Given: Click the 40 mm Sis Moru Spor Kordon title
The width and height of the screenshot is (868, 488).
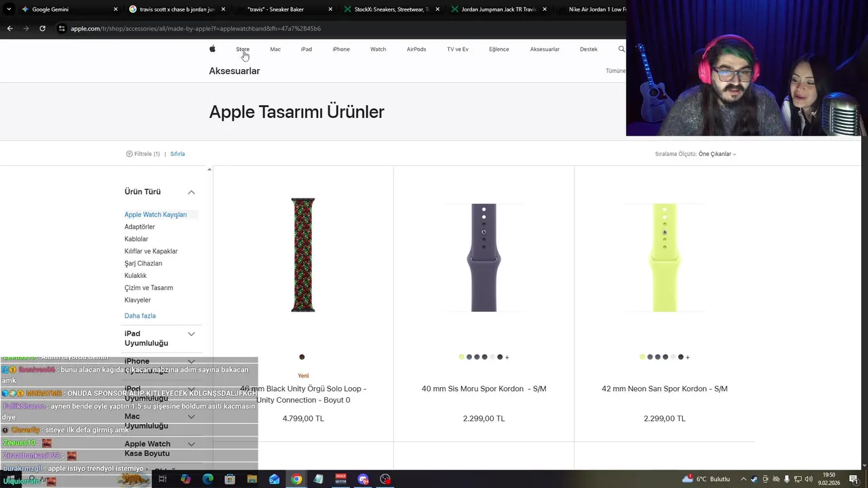Looking at the screenshot, I should coord(484,388).
